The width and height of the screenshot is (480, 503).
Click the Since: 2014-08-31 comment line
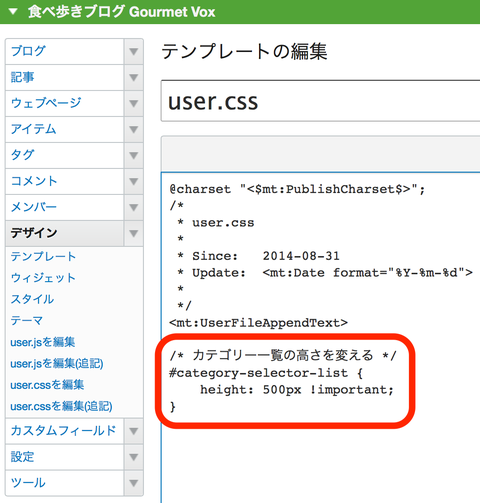tap(258, 256)
